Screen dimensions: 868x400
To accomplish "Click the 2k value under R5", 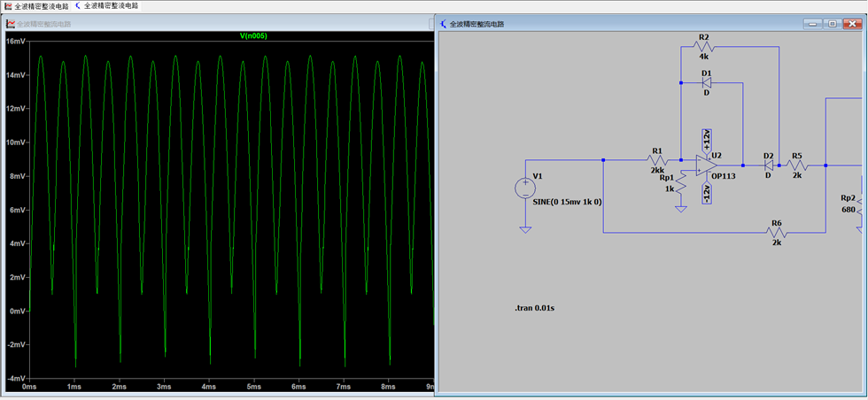I will coord(797,175).
